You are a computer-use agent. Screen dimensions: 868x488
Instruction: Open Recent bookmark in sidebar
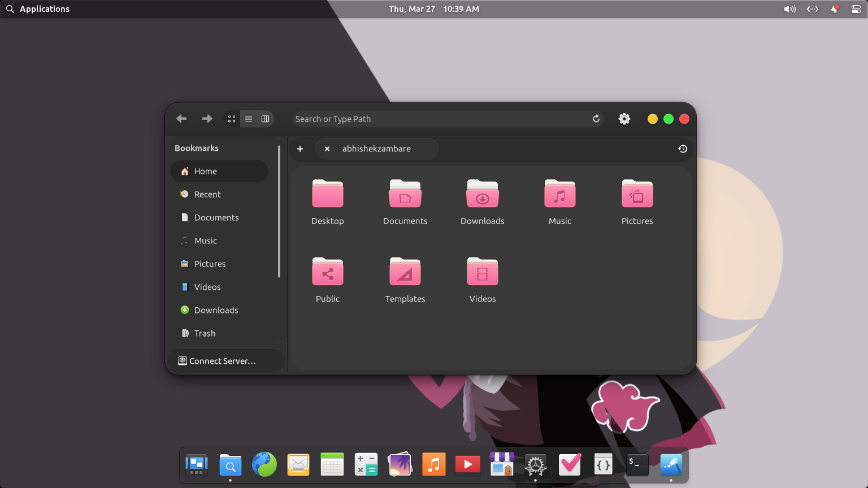(219, 194)
